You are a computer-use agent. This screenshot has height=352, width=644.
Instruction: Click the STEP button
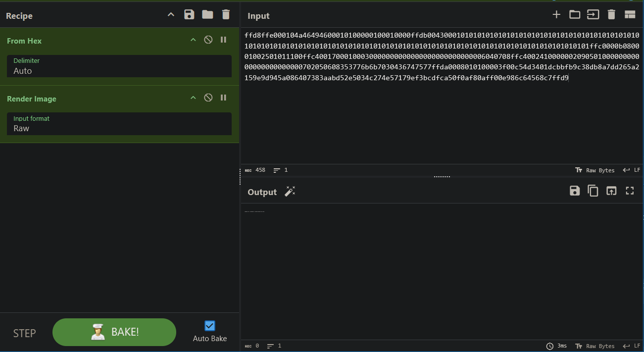[x=24, y=333]
